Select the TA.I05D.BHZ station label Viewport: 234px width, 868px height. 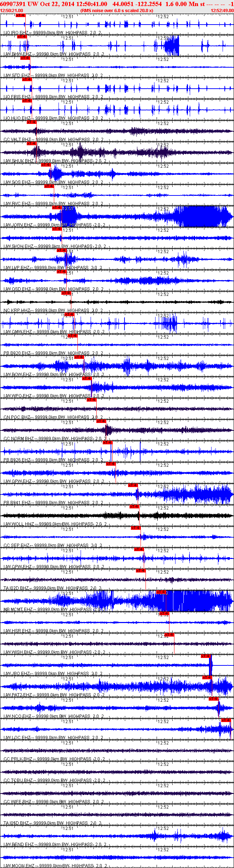(x=17, y=823)
